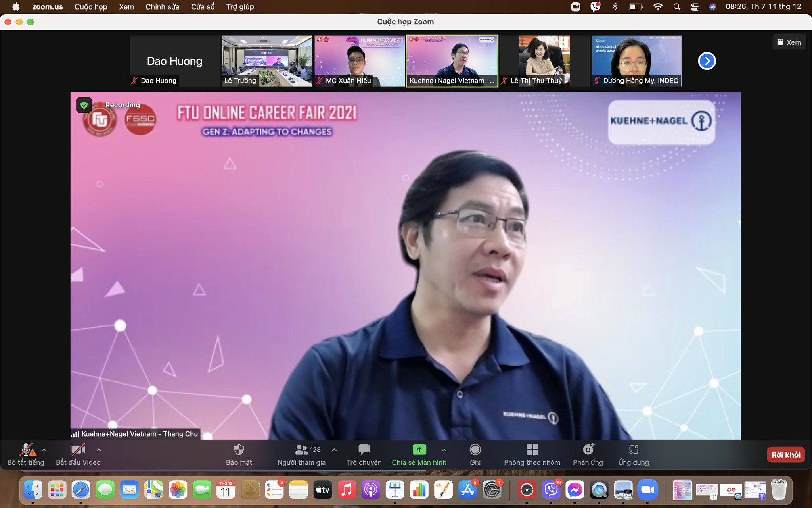The height and width of the screenshot is (508, 812).
Task: Open Reminders from the Dock
Action: tap(274, 491)
